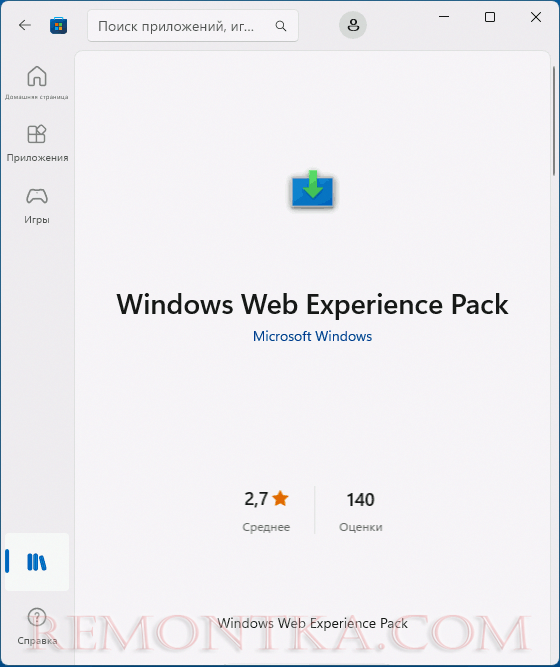Click the Microsoft Store logo icon
The width and height of the screenshot is (560, 667).
[58, 26]
